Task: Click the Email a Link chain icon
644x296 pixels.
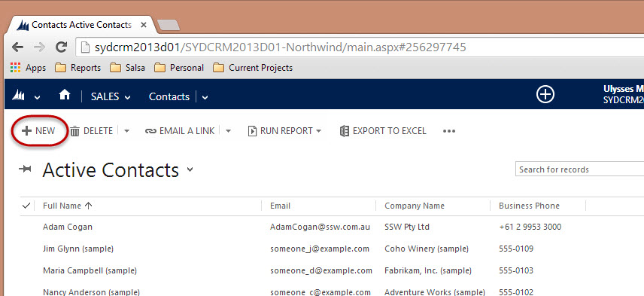Action: [x=150, y=131]
